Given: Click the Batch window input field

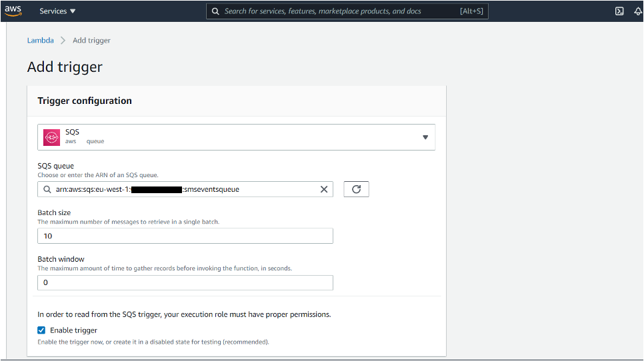Looking at the screenshot, I should (185, 282).
